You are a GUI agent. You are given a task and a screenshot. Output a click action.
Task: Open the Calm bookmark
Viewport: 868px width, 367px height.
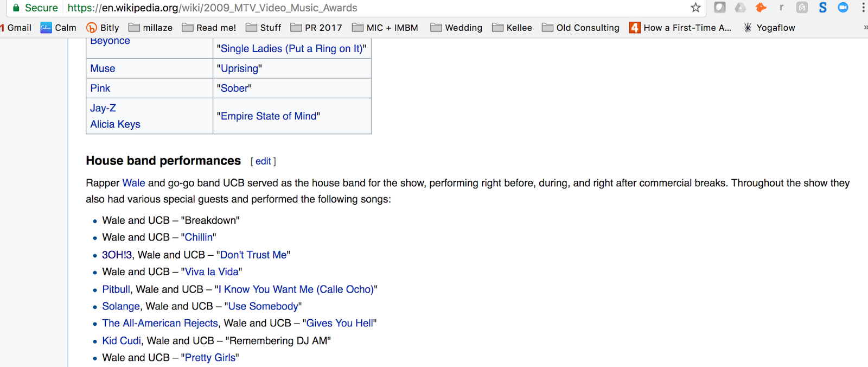click(x=59, y=28)
